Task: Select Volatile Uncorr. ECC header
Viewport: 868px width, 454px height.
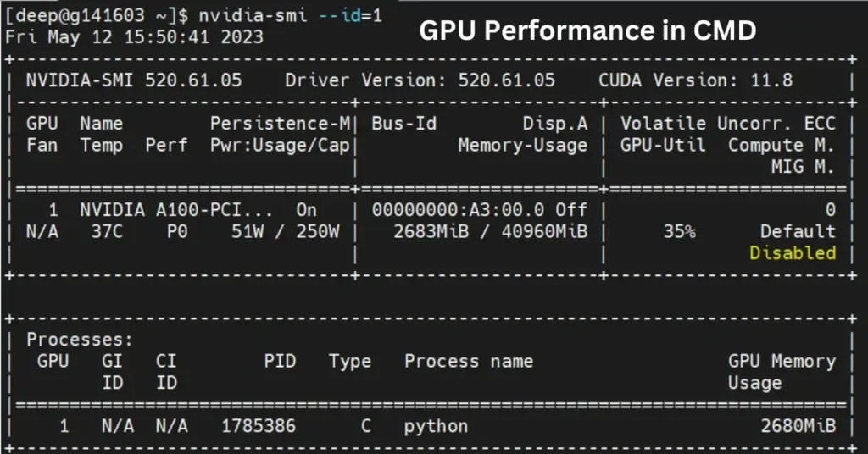Action: (728, 124)
